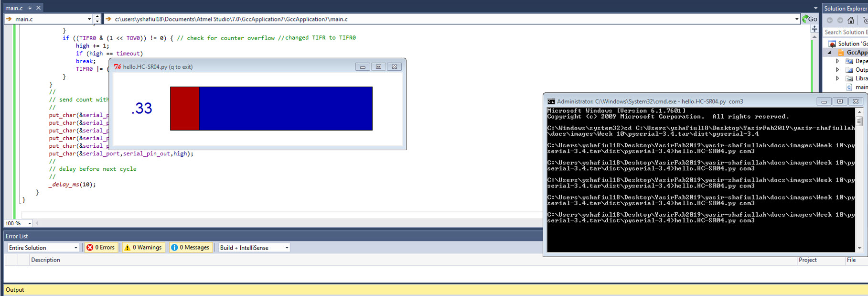Open the main.c scope dropdown
The image size is (868, 296).
89,19
